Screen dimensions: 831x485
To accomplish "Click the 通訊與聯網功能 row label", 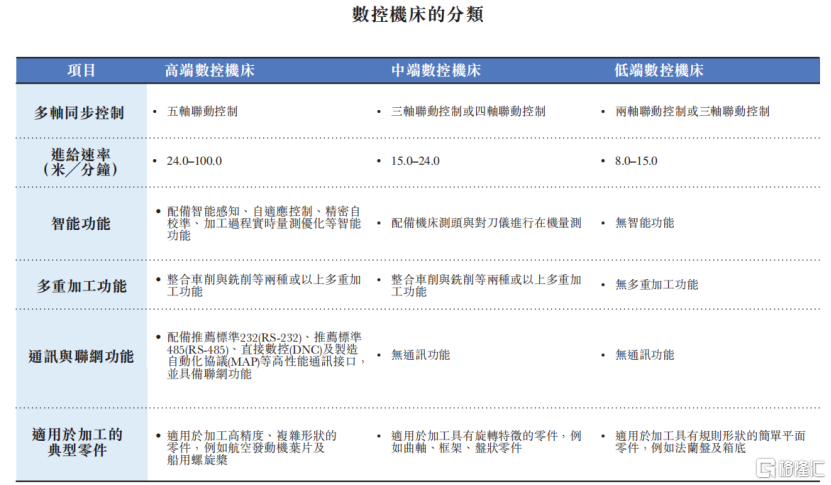I will coord(81,355).
